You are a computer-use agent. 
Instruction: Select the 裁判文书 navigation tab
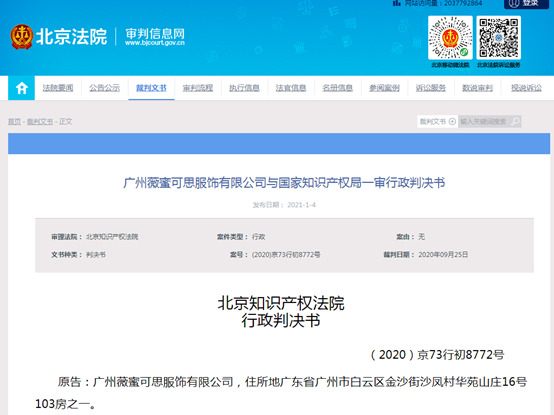(151, 88)
